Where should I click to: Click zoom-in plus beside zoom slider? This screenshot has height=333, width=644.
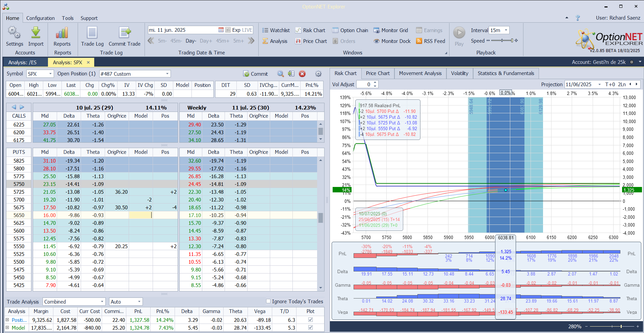[638, 326]
